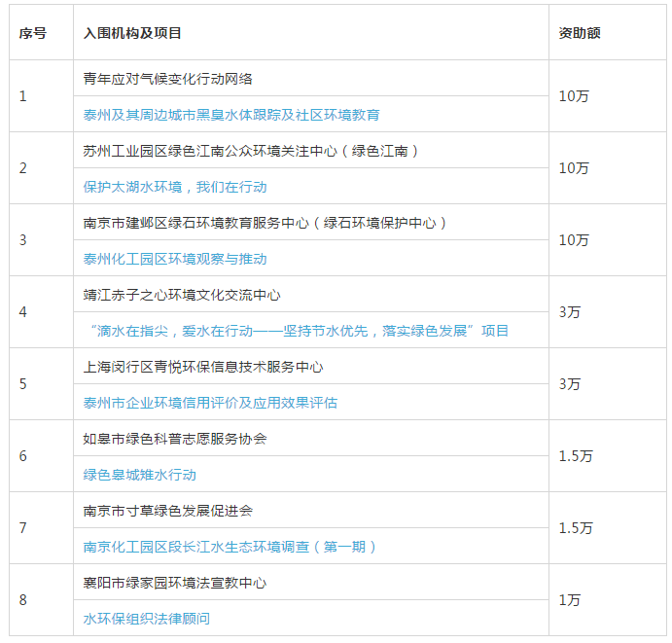This screenshot has width=672, height=643.
Task: Open link 泰州及其周边城市黑臭水体跟踪及社区环境教育
Action: (x=231, y=115)
